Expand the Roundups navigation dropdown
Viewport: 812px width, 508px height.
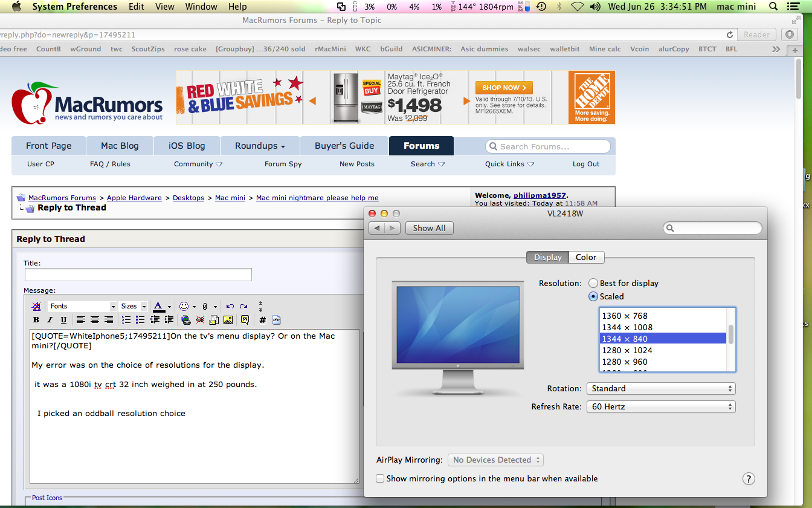[x=260, y=146]
